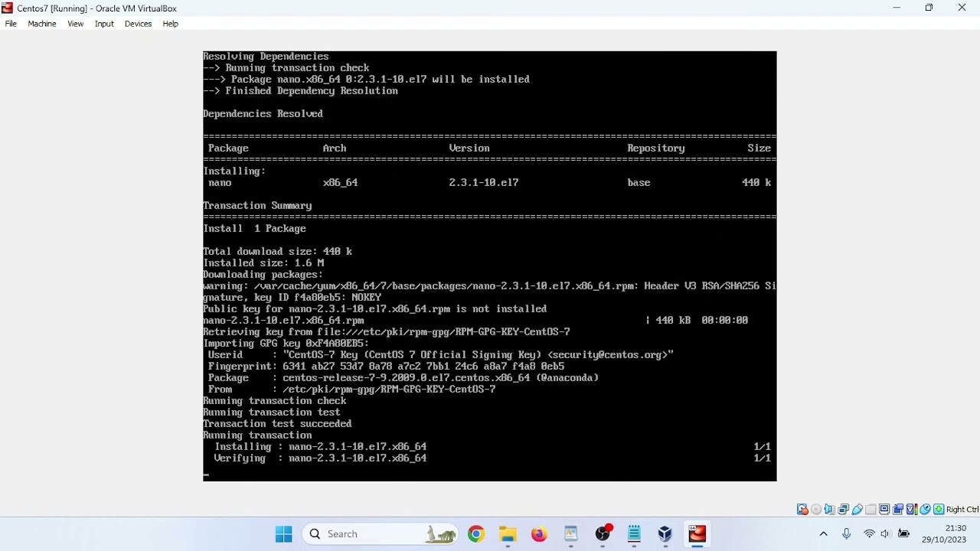Open the View menu
The height and width of the screenshot is (551, 980).
pyautogui.click(x=75, y=24)
